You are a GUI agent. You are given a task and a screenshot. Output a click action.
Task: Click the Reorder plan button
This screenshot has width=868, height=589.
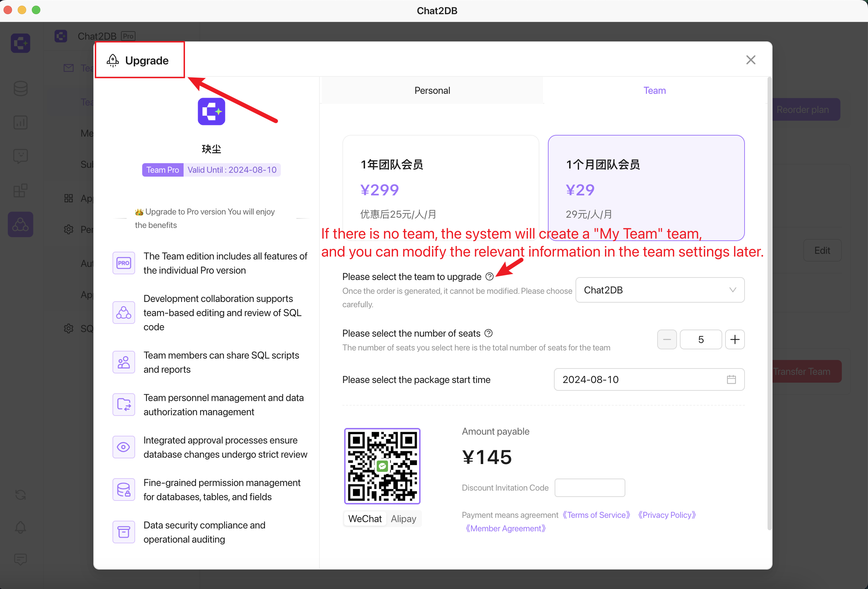pos(806,109)
